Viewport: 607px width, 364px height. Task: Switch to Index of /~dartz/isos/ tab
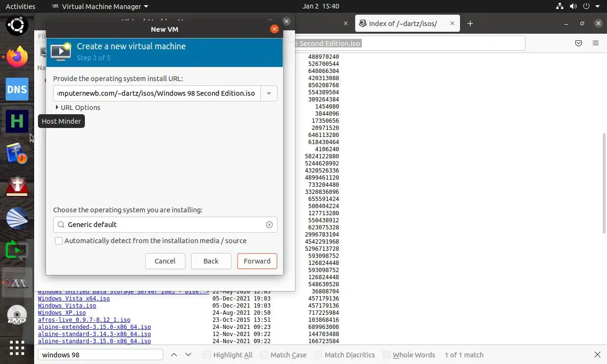(407, 23)
